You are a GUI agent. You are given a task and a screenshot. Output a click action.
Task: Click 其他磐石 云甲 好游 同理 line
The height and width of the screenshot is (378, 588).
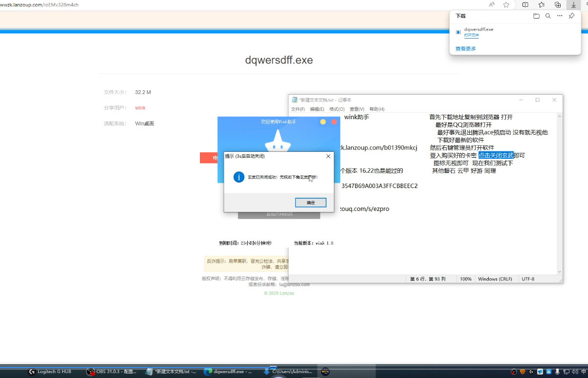coord(464,171)
